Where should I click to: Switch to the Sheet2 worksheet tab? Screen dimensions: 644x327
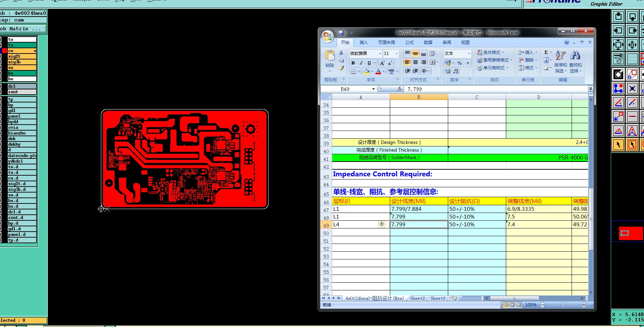point(418,298)
